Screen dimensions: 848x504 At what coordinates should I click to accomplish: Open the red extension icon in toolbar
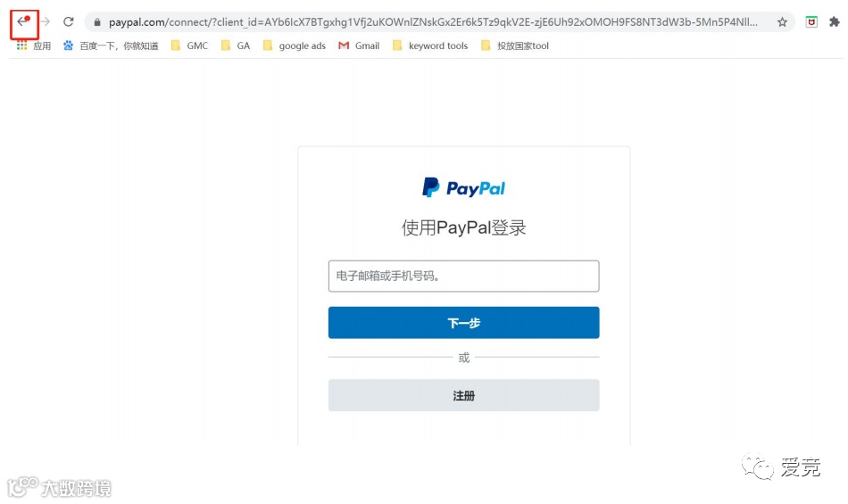(811, 22)
